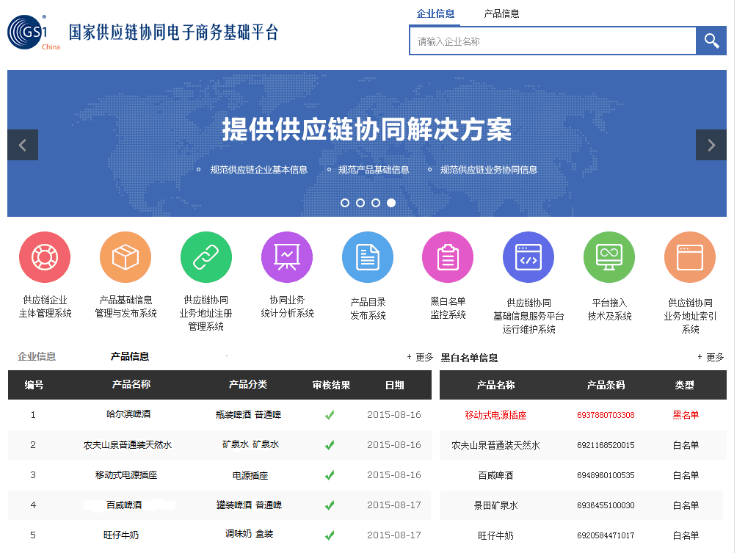Go to next banner slide arrow
This screenshot has width=735, height=553.
(x=711, y=145)
